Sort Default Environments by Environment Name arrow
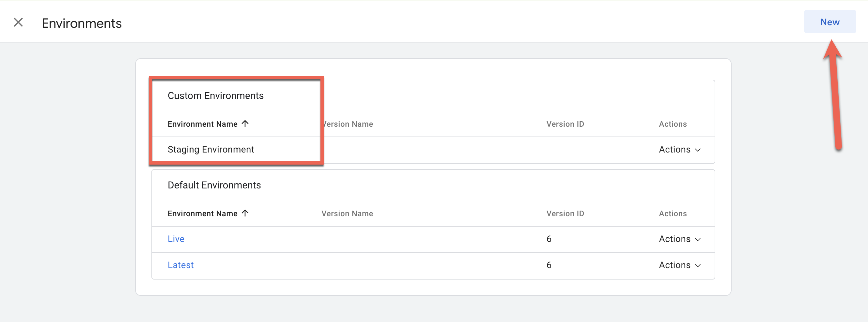 (x=245, y=213)
